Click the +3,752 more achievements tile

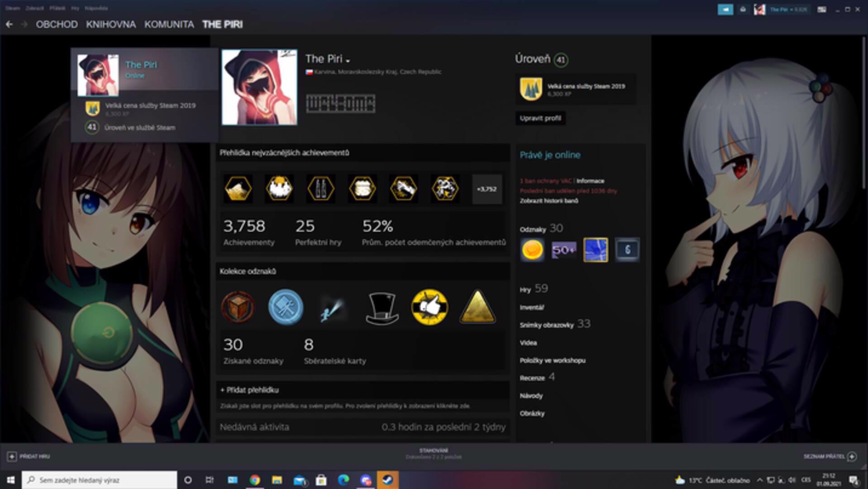point(487,189)
